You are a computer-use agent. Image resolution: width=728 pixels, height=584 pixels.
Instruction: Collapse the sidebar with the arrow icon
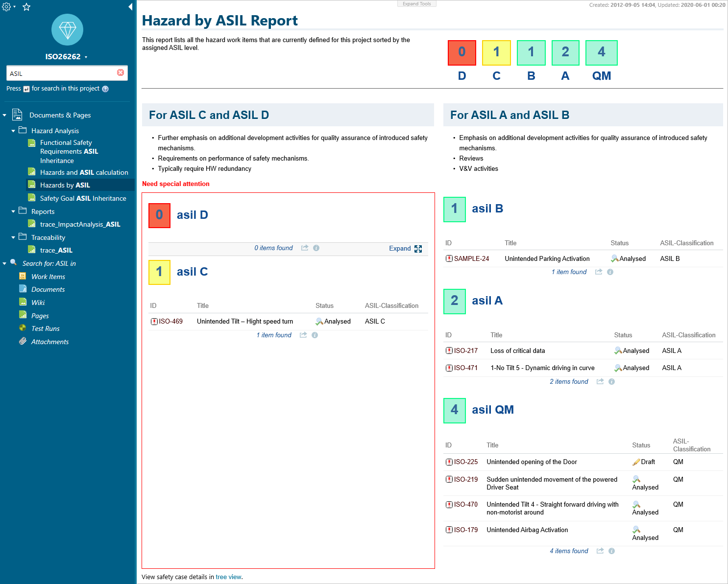pos(130,7)
